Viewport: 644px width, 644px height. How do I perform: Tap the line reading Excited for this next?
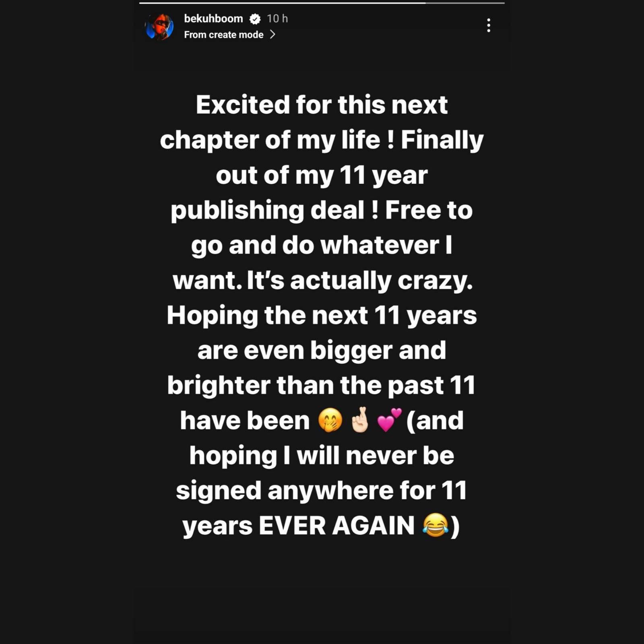point(322,105)
